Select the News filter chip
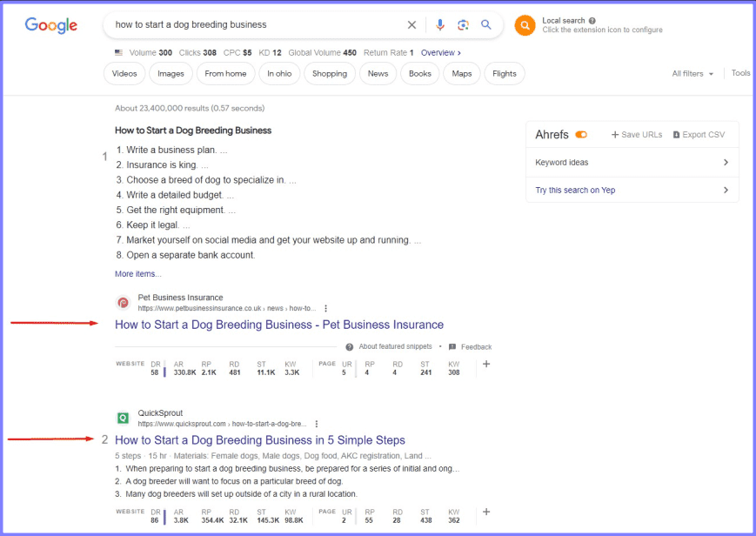 (378, 73)
